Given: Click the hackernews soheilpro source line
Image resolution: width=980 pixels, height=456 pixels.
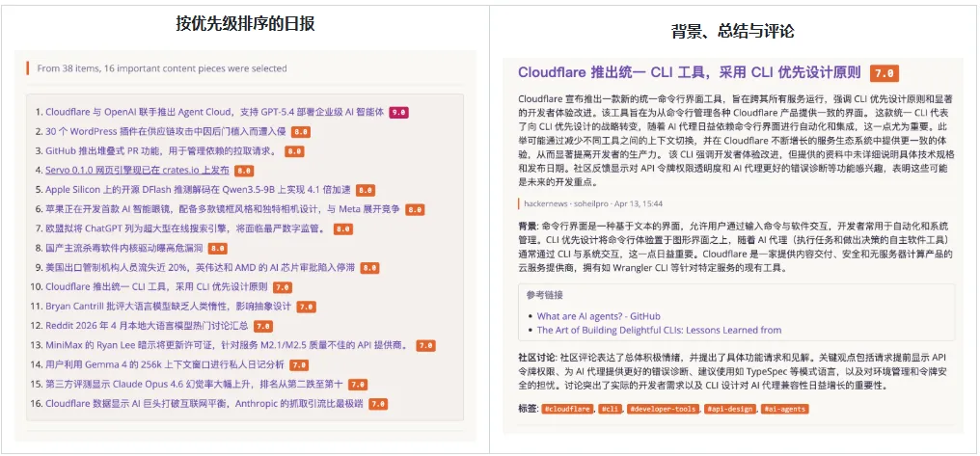Looking at the screenshot, I should [x=593, y=203].
